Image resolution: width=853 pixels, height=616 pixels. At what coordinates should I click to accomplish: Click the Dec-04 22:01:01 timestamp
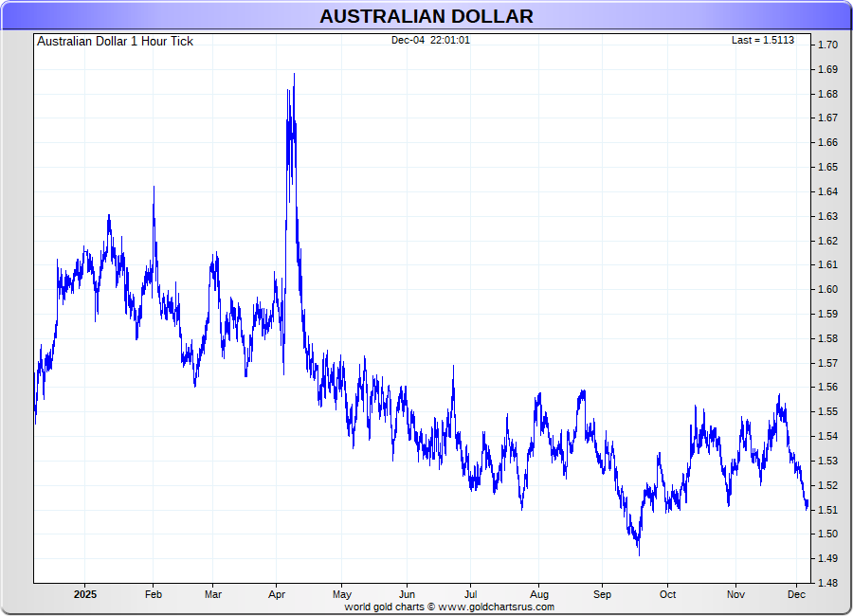click(430, 40)
